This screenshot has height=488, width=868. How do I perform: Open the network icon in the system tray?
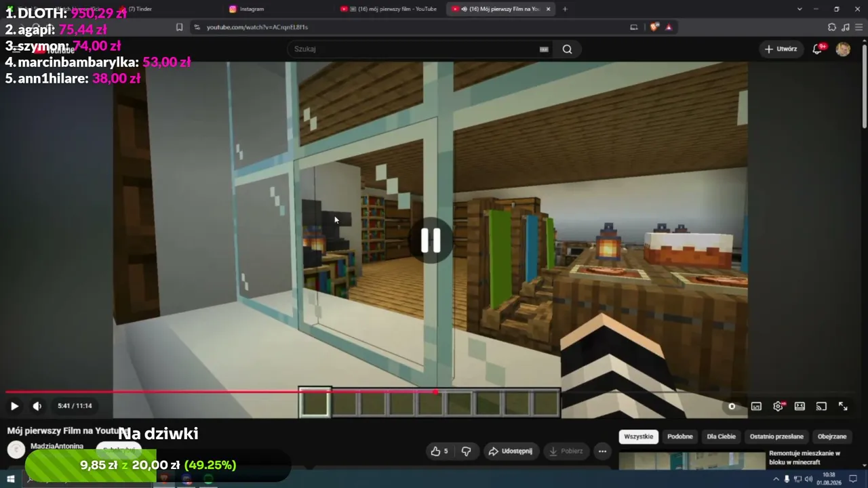798,479
